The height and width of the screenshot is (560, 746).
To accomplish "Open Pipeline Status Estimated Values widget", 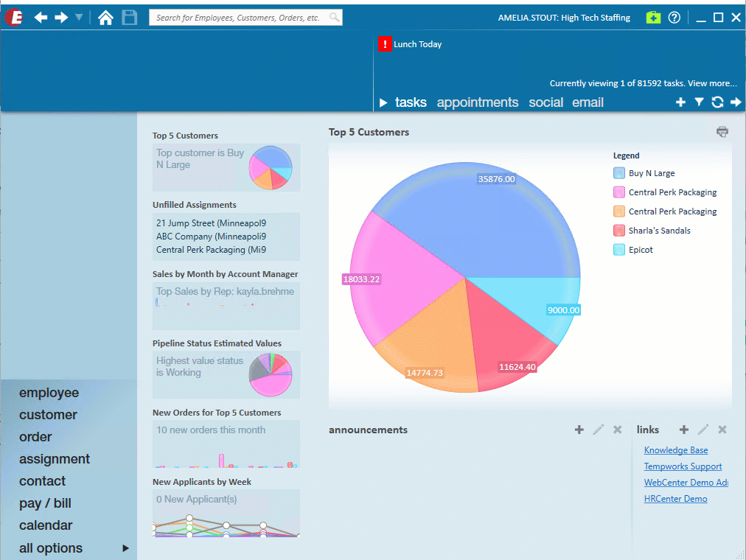I will click(226, 375).
